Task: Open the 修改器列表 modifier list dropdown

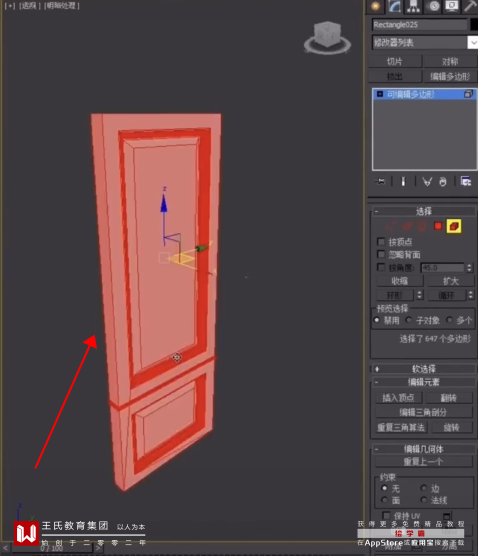Action: click(425, 43)
